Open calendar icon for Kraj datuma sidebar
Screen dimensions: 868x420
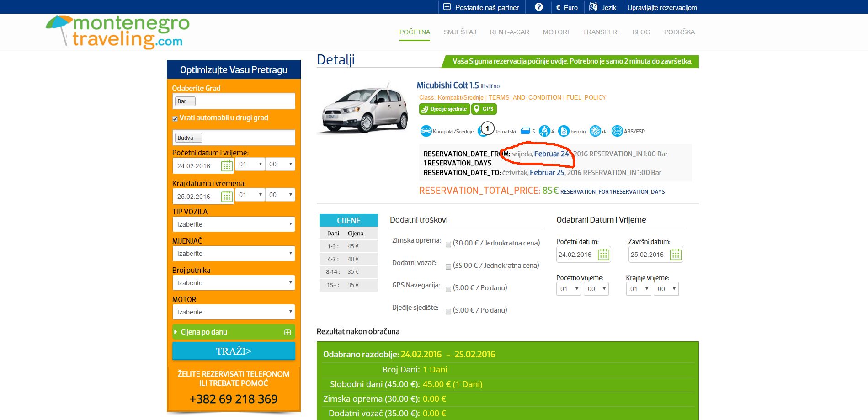coord(227,196)
